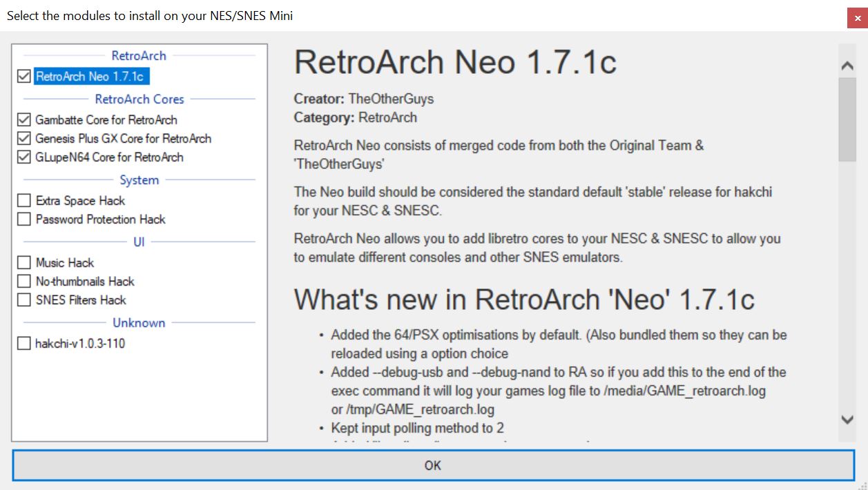Screen dimensions: 868x490
Task: Click the Unknown group header
Action: pos(139,323)
